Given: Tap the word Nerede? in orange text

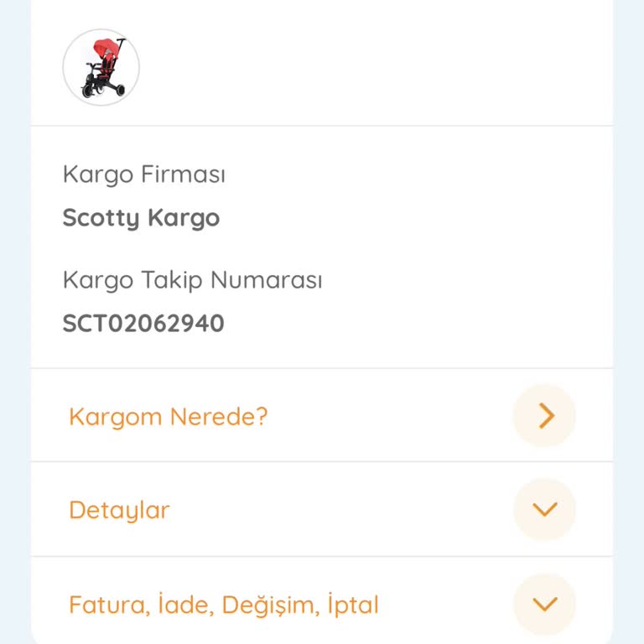Looking at the screenshot, I should pos(219,417).
